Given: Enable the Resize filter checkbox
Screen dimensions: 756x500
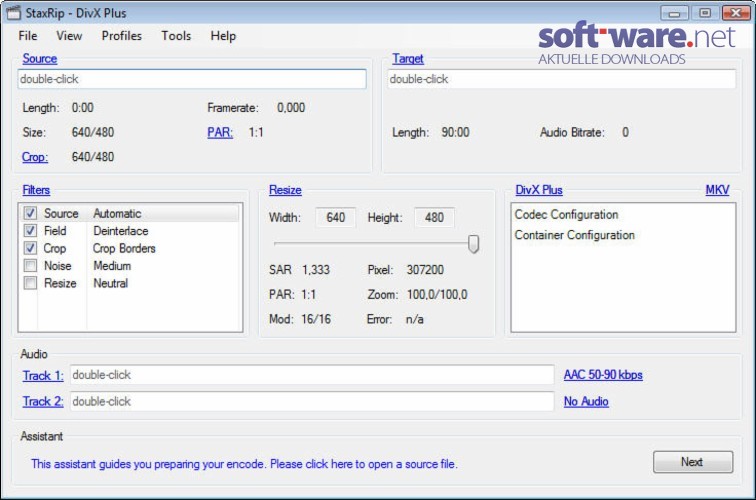Looking at the screenshot, I should coord(30,283).
